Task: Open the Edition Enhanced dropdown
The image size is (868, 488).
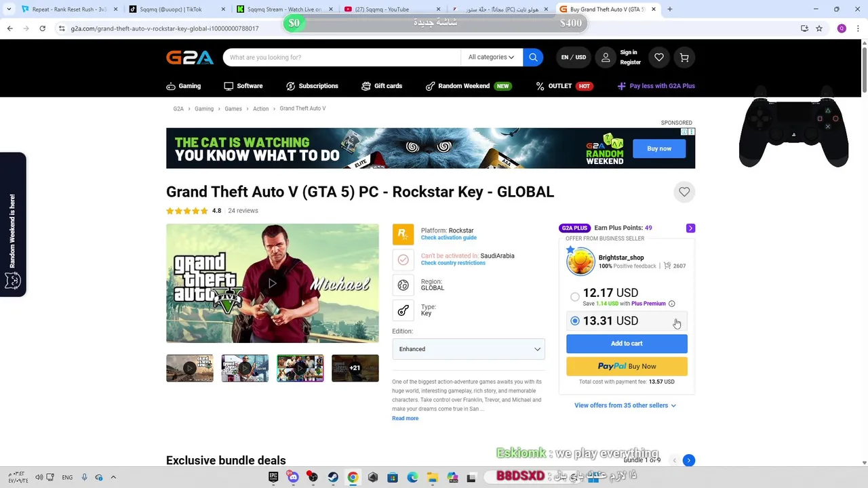Action: (469, 349)
